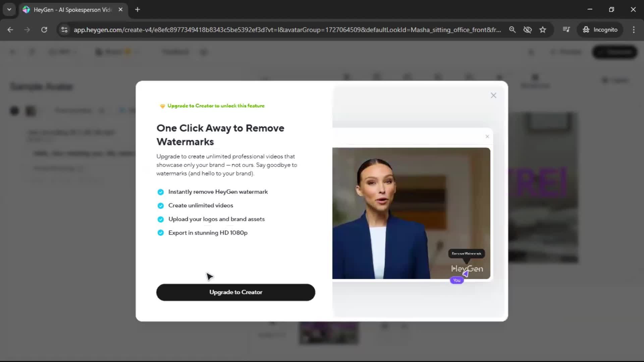
Task: Go back using browser back arrow
Action: pos(10,29)
